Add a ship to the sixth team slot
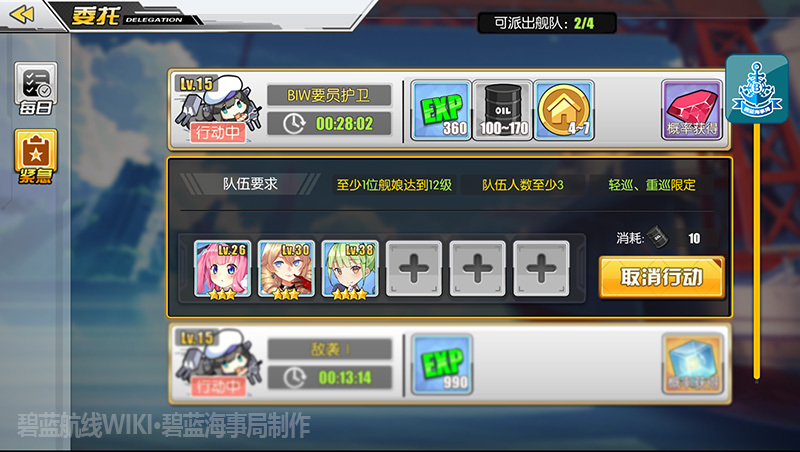Image resolution: width=800 pixels, height=452 pixels. click(x=541, y=269)
